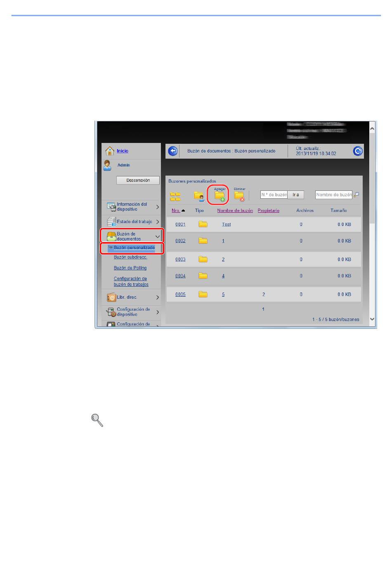The width and height of the screenshot is (392, 566).
Task: Click Buzón de documentos icon
Action: pyautogui.click(x=111, y=236)
